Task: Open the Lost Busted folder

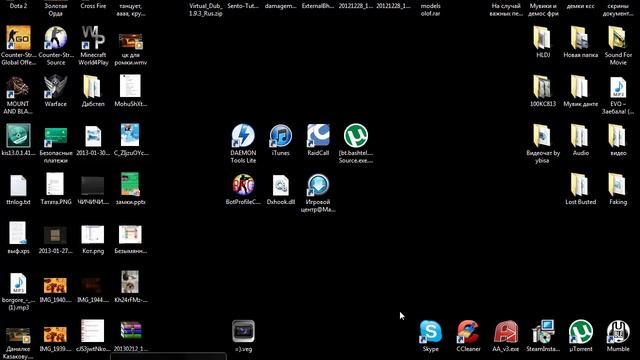Action: pyautogui.click(x=581, y=185)
